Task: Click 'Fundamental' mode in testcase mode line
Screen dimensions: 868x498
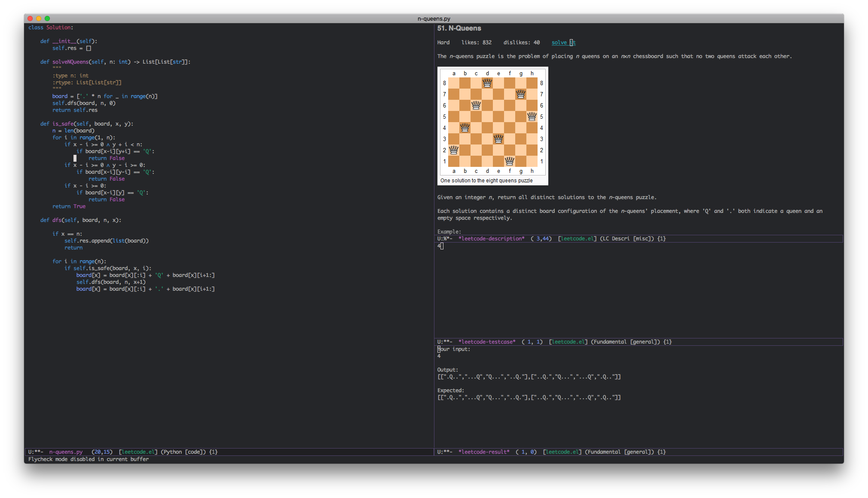Action: point(611,342)
